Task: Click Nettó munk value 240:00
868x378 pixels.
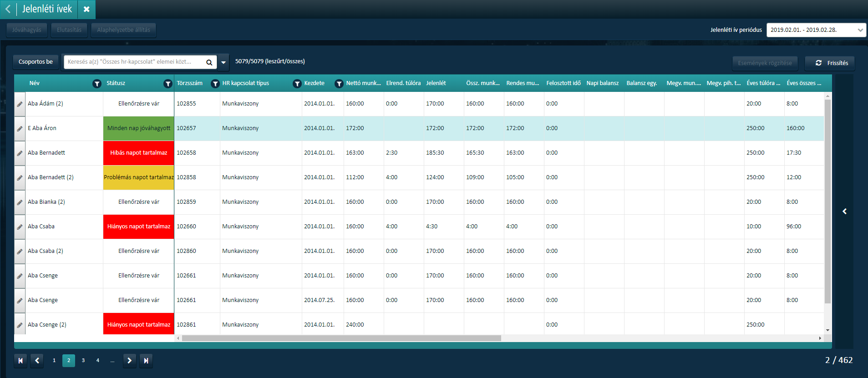Action: click(x=355, y=325)
